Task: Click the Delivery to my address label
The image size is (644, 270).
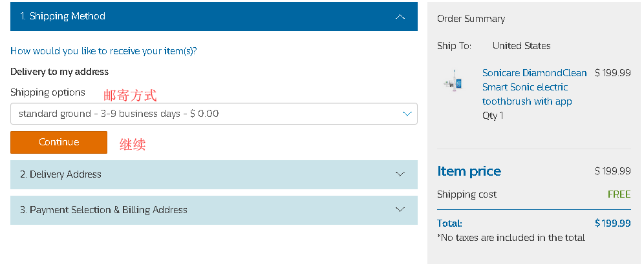Action: coord(59,72)
